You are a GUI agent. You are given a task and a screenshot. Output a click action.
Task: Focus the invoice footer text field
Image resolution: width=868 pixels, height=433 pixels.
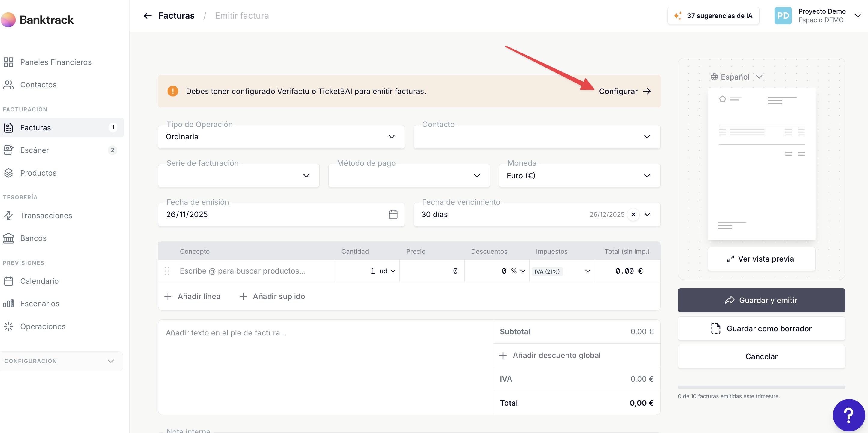(325, 333)
